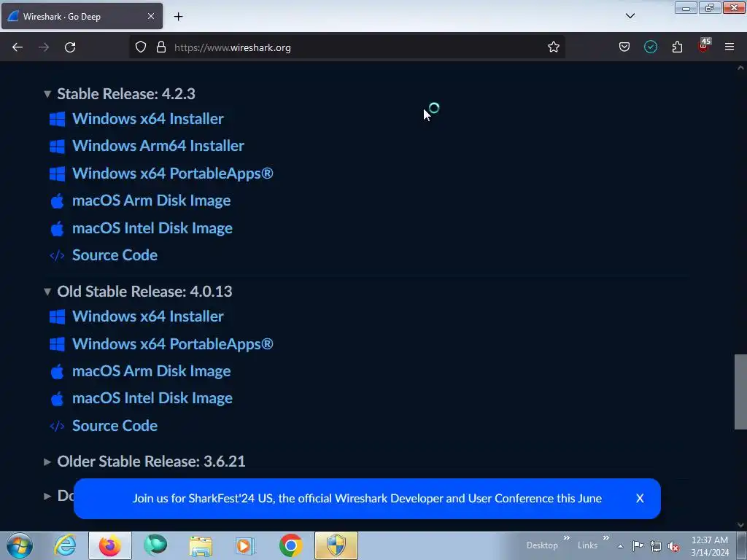Click Apple logo beside 4.2.3 macOS Arm image

(57, 201)
